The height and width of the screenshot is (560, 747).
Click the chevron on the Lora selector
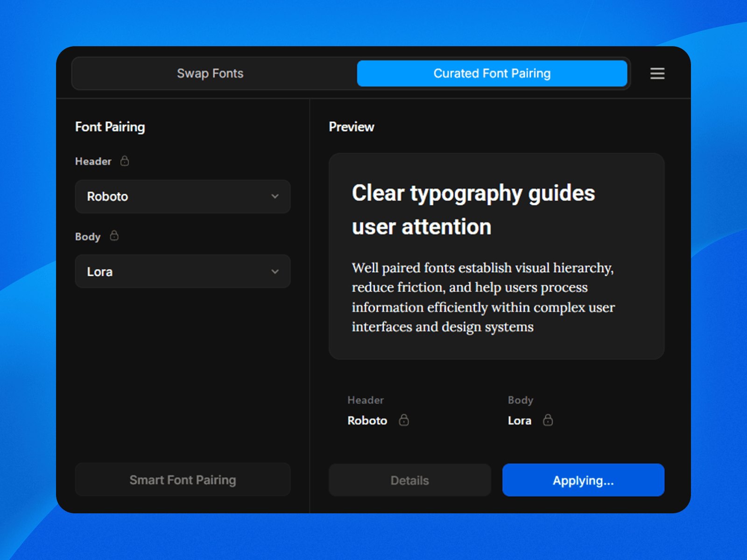point(275,271)
